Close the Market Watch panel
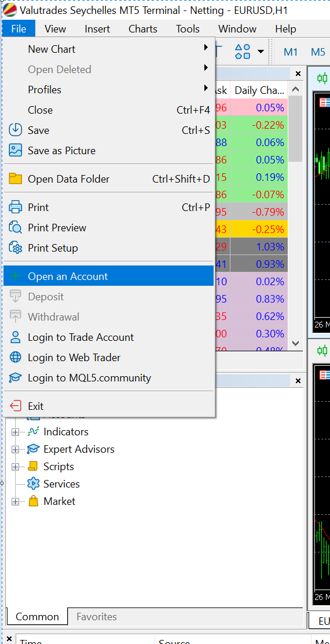Image resolution: width=330 pixels, height=644 pixels. (298, 74)
